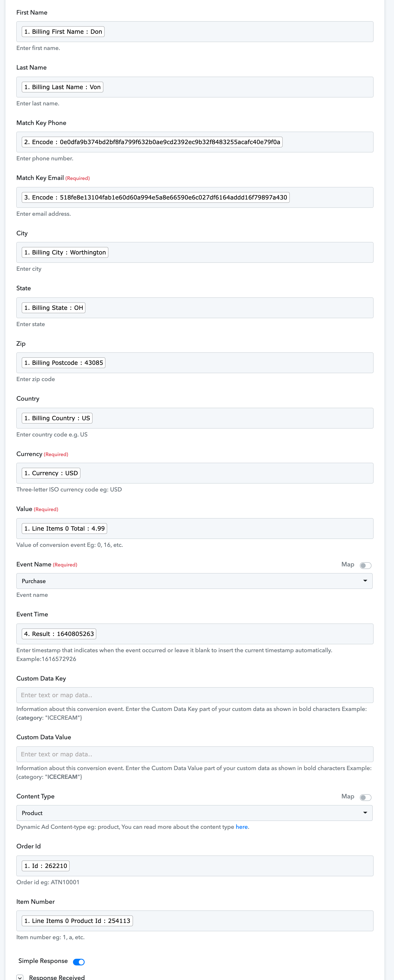Click inside the Order Id field

click(x=194, y=866)
